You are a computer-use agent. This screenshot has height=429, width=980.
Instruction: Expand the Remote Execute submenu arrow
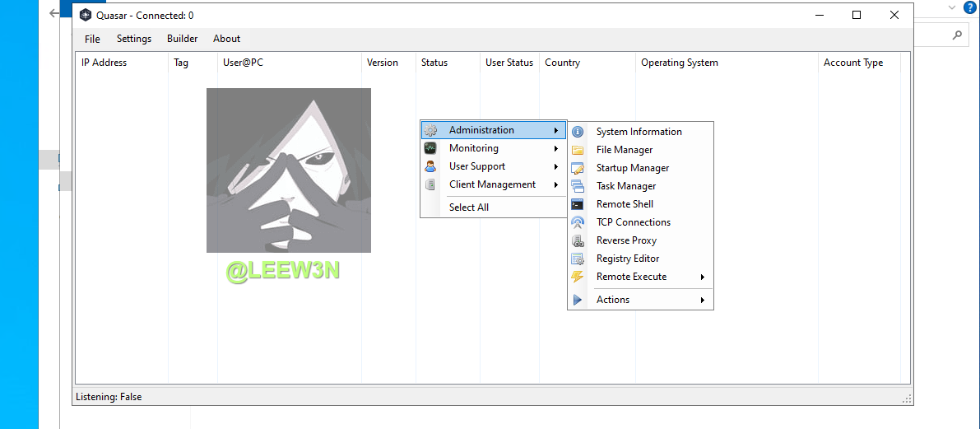[x=703, y=277]
